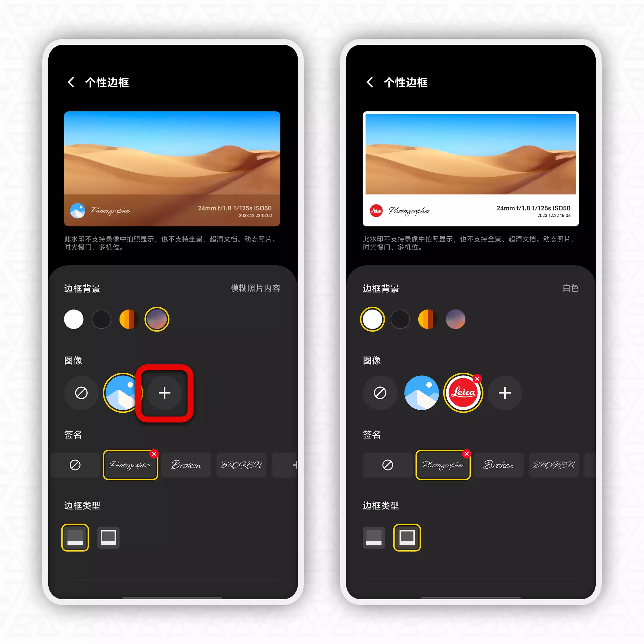Screen dimensions: 644x644
Task: Select the 模糊照片内容 background option
Action: [x=158, y=318]
